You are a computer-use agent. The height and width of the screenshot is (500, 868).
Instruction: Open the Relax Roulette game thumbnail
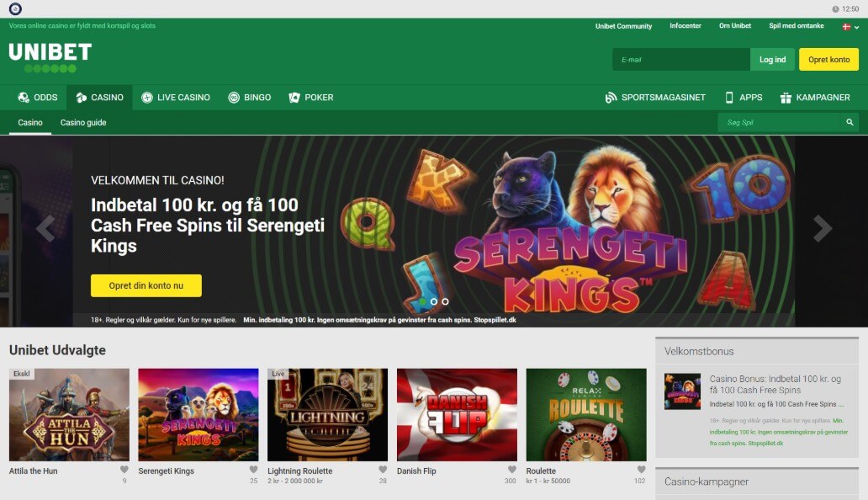coord(586,415)
